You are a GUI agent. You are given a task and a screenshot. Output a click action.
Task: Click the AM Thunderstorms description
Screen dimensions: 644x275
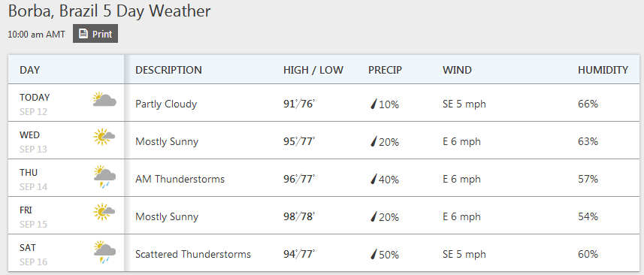click(180, 180)
